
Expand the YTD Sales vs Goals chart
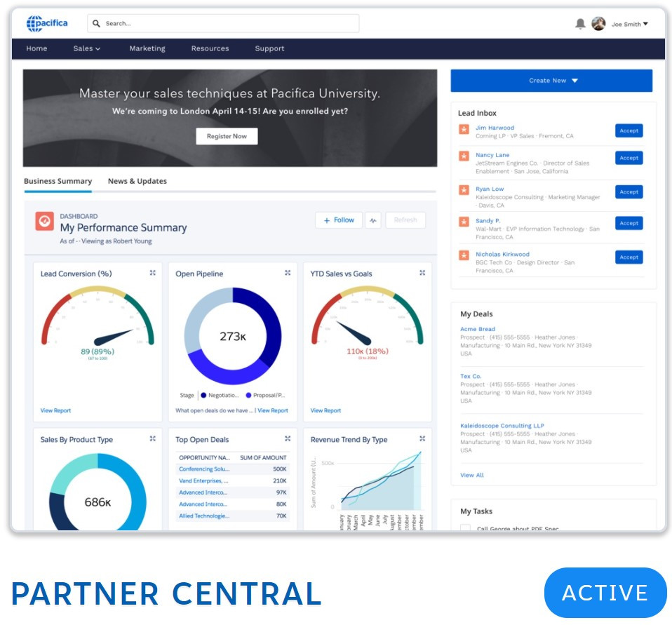coord(422,273)
